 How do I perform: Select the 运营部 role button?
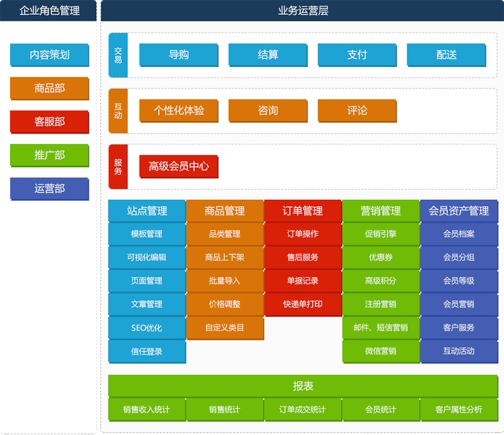pyautogui.click(x=49, y=189)
